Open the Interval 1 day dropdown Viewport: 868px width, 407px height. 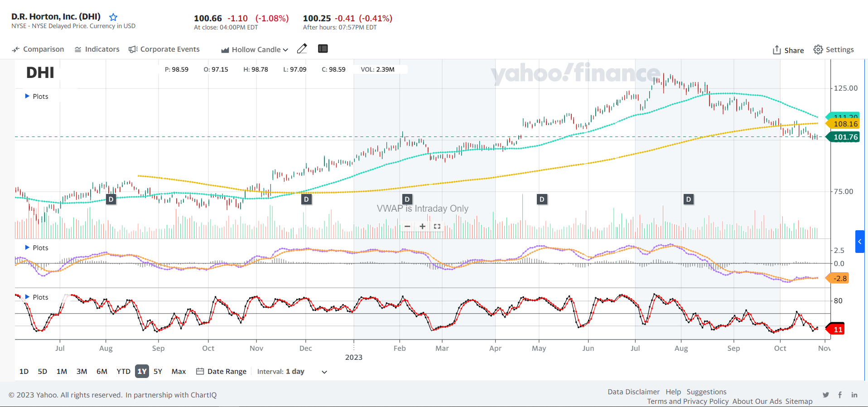pyautogui.click(x=292, y=372)
